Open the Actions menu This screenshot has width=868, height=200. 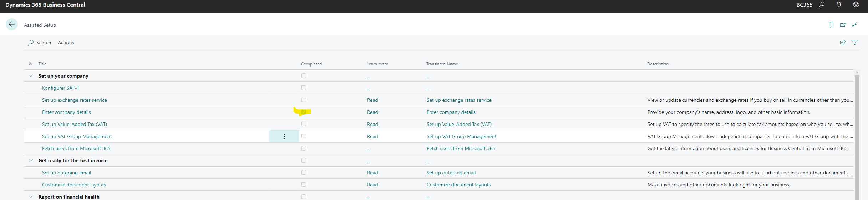(x=66, y=43)
